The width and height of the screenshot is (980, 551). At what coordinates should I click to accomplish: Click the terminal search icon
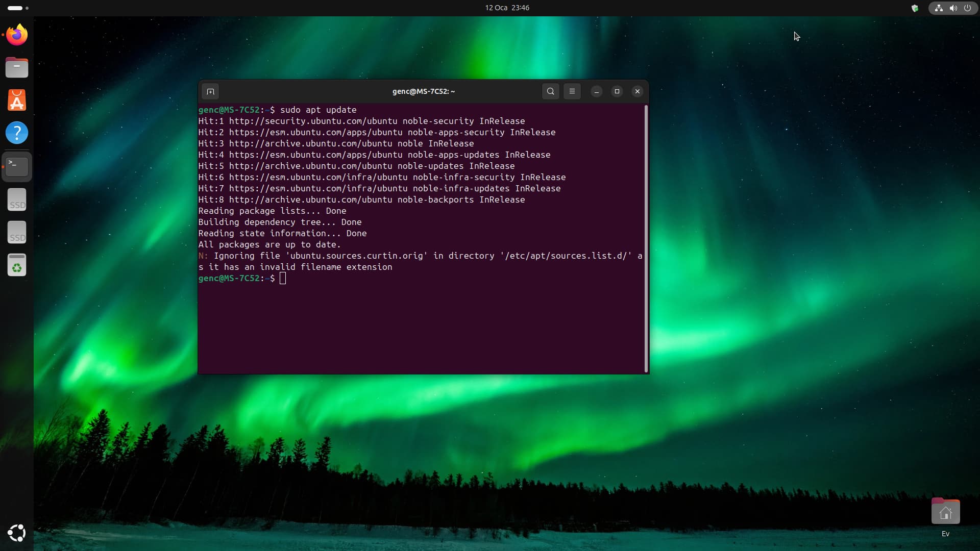(550, 91)
